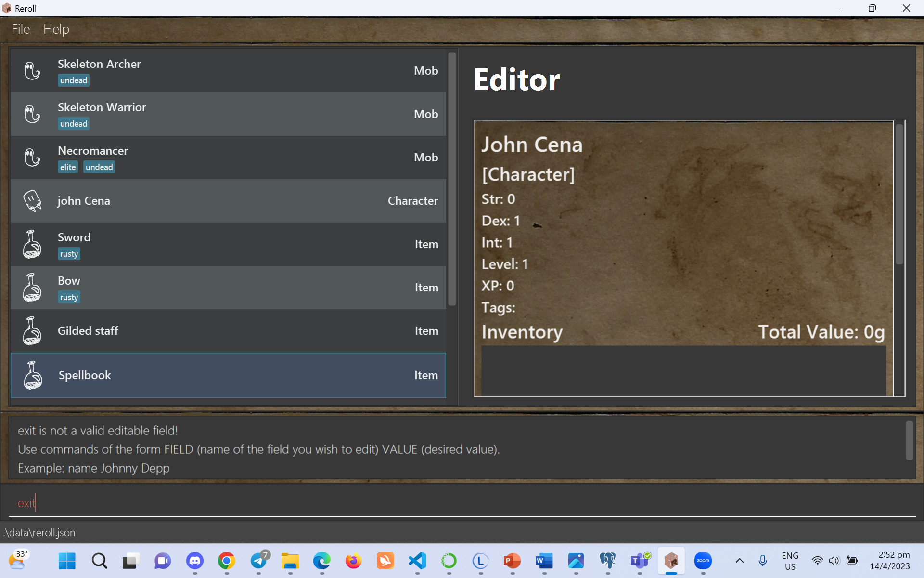The image size is (924, 578).
Task: Click the result message box scrollbar
Action: coord(909,440)
